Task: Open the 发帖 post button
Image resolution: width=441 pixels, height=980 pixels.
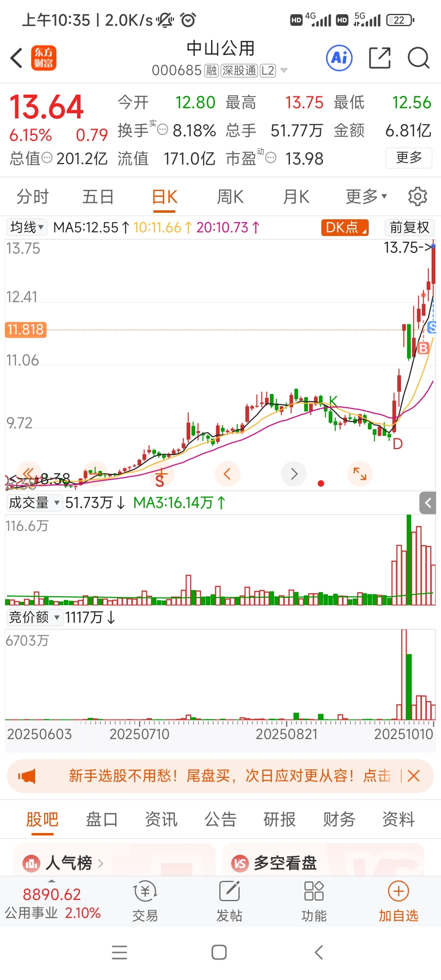Action: pos(229,902)
